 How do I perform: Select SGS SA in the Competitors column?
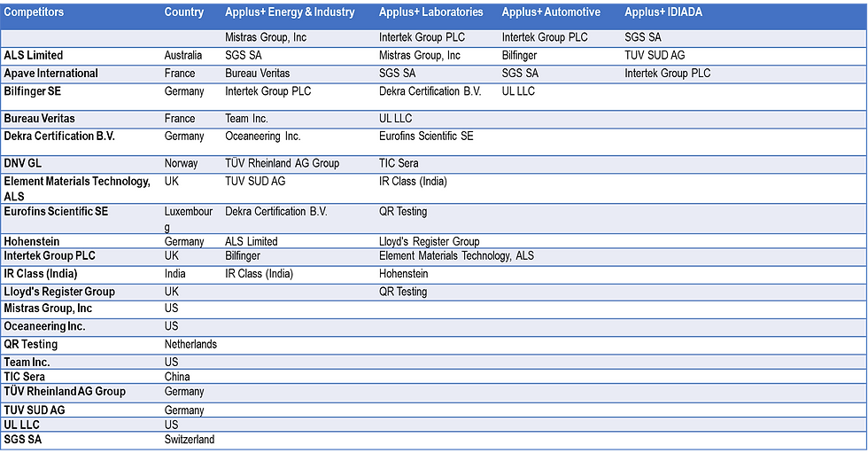(23, 440)
